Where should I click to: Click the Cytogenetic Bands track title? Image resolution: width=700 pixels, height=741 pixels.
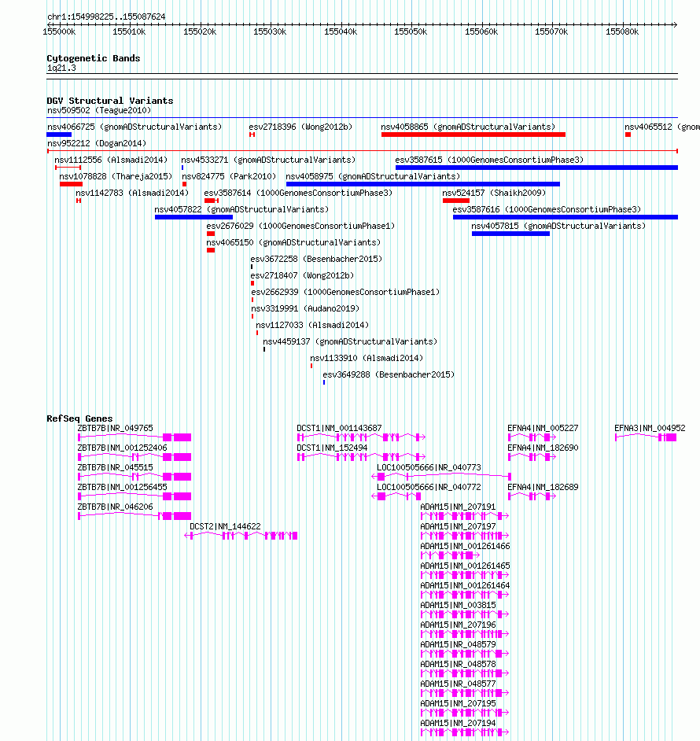94,58
